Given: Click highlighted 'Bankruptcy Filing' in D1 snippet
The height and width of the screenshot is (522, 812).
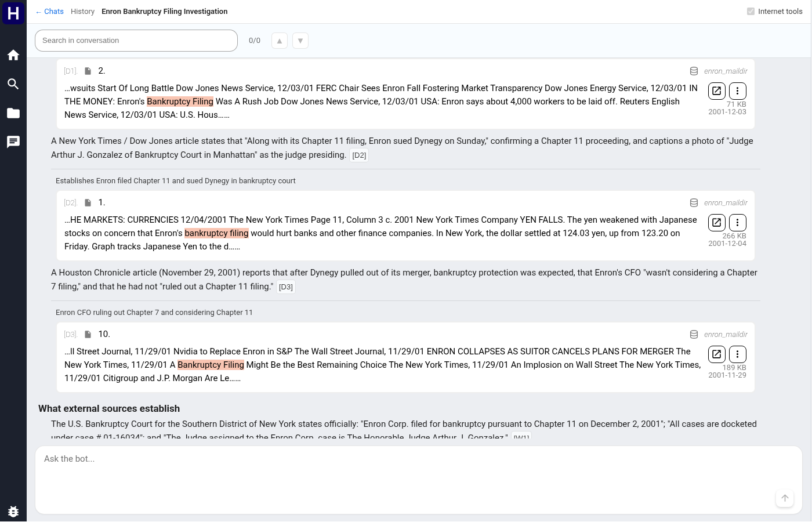Looking at the screenshot, I should point(180,101).
